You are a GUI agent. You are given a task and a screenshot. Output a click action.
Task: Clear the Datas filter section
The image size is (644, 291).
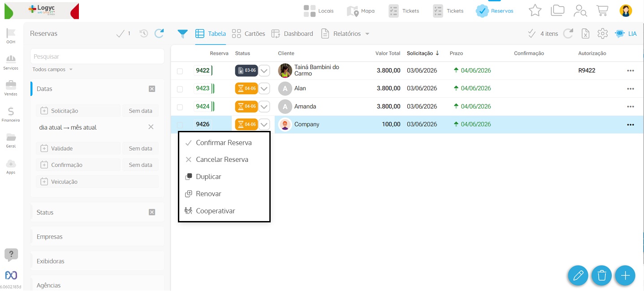pyautogui.click(x=152, y=89)
